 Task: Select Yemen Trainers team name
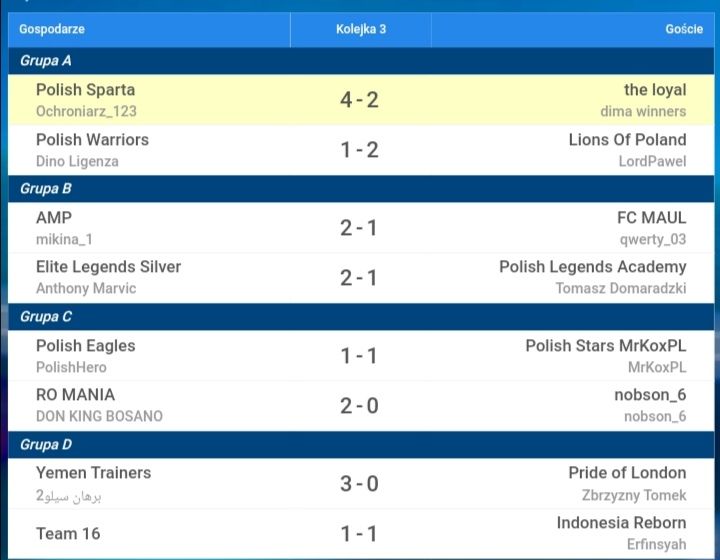(93, 473)
